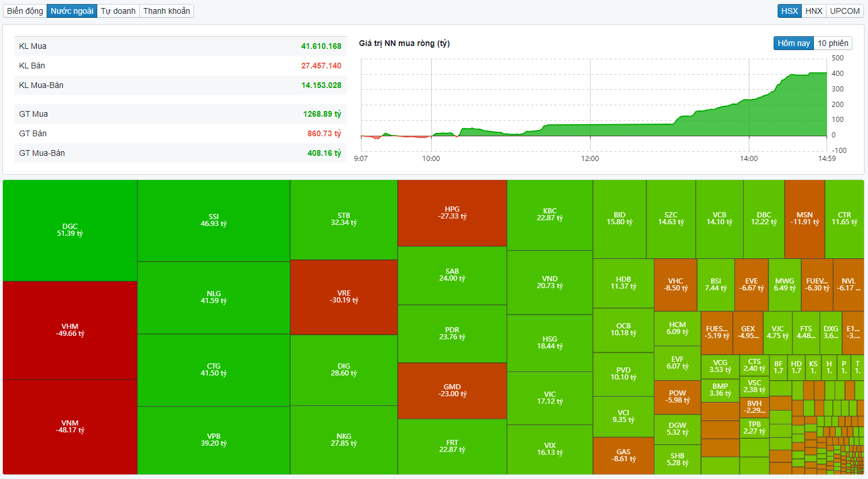Click the GT Bán value 860.73 tỷ

(x=324, y=133)
